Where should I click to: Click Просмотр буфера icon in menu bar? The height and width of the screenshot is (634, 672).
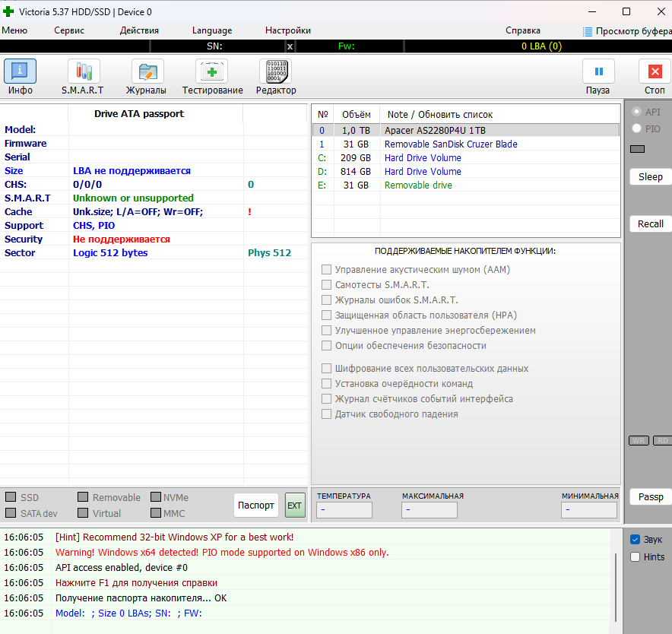click(x=588, y=31)
